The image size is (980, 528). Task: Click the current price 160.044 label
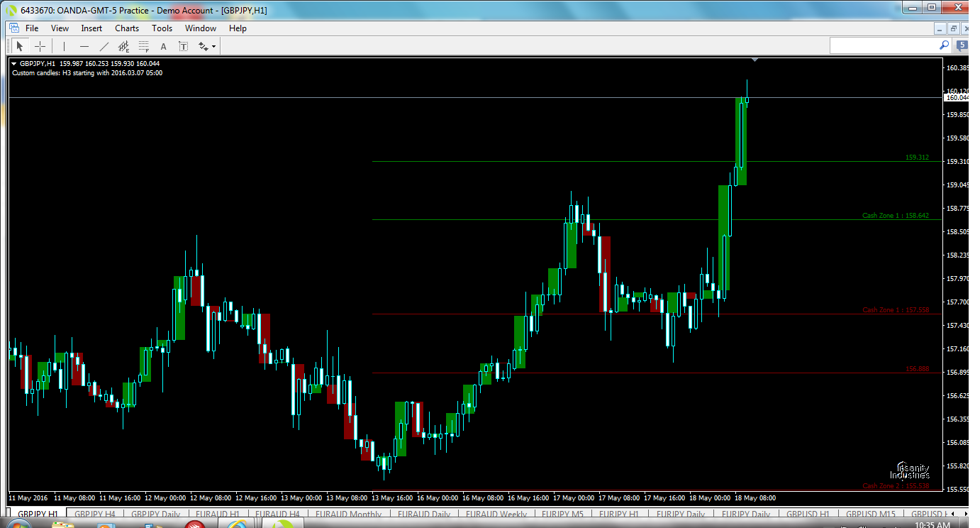point(957,98)
